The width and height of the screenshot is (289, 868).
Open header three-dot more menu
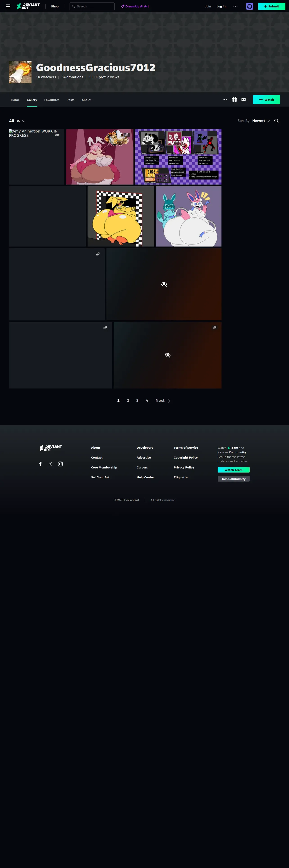(x=235, y=6)
